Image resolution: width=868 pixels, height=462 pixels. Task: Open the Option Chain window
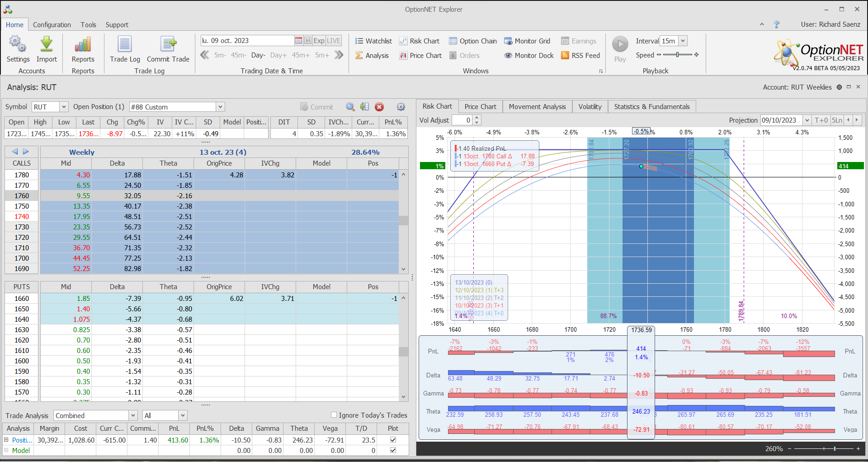point(473,41)
